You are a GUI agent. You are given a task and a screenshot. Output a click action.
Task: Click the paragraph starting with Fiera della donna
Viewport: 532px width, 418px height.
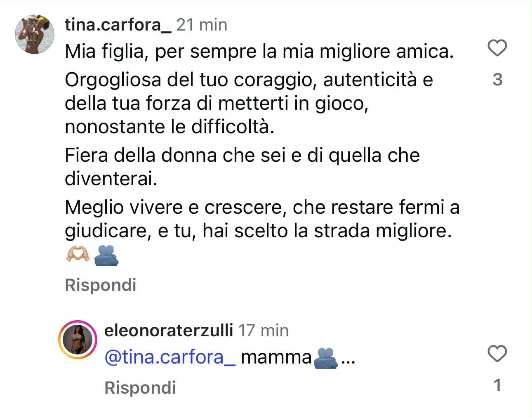coord(242,167)
